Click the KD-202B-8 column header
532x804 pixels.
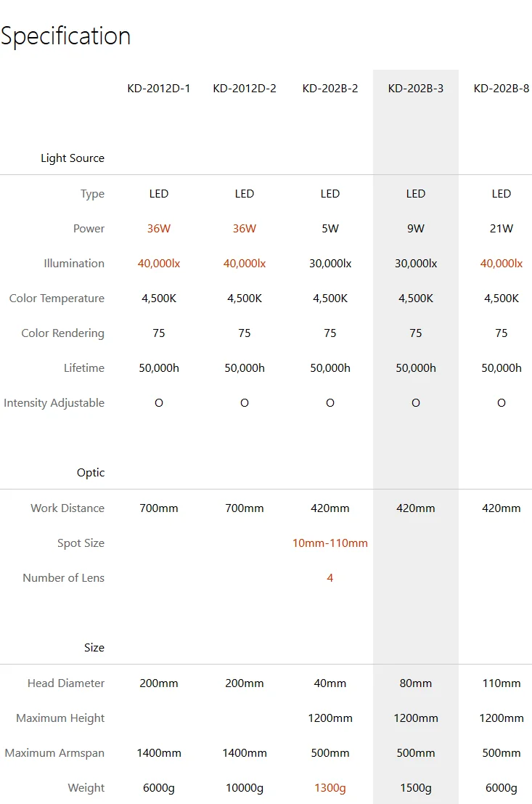502,88
